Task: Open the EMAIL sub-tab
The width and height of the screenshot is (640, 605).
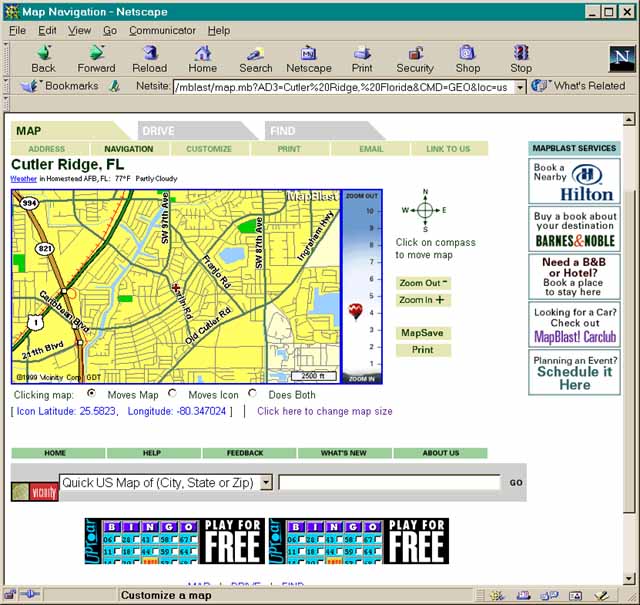Action: 371,149
